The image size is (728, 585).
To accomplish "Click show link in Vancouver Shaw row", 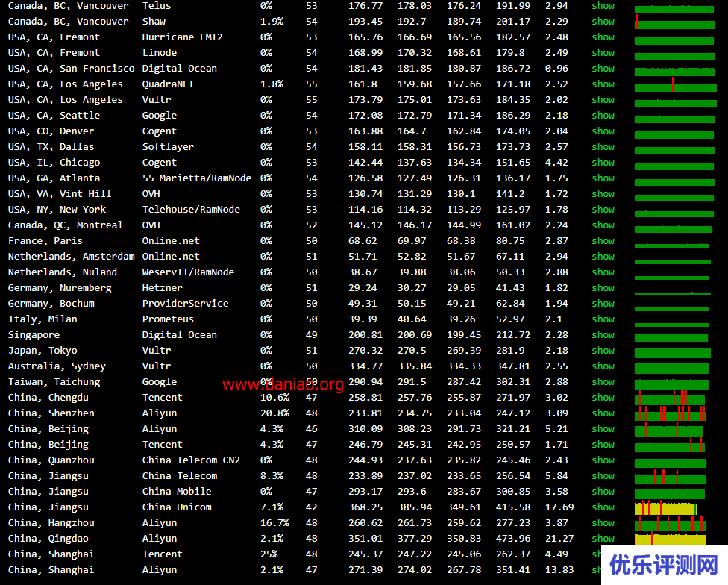I will point(603,22).
